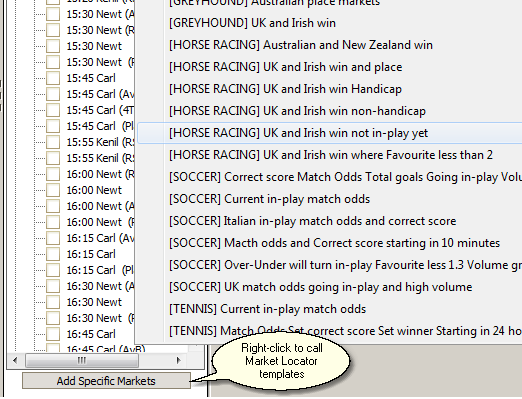Tick the checkbox for 15:30 Newt without suffix
Viewport: 522px width, 399px height.
[x=53, y=46]
